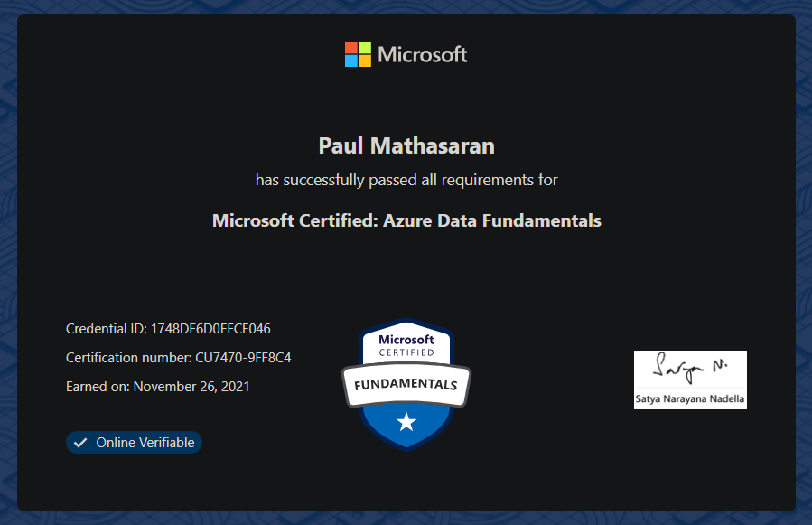Click the Microsoft wordmark next to the logo
Viewport: 812px width, 525px height.
(x=423, y=54)
